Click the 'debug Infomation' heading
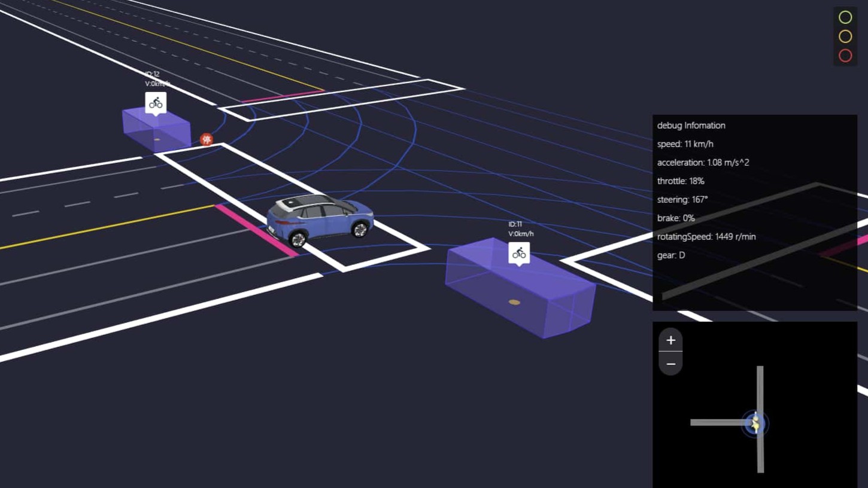The width and height of the screenshot is (868, 488). (691, 126)
